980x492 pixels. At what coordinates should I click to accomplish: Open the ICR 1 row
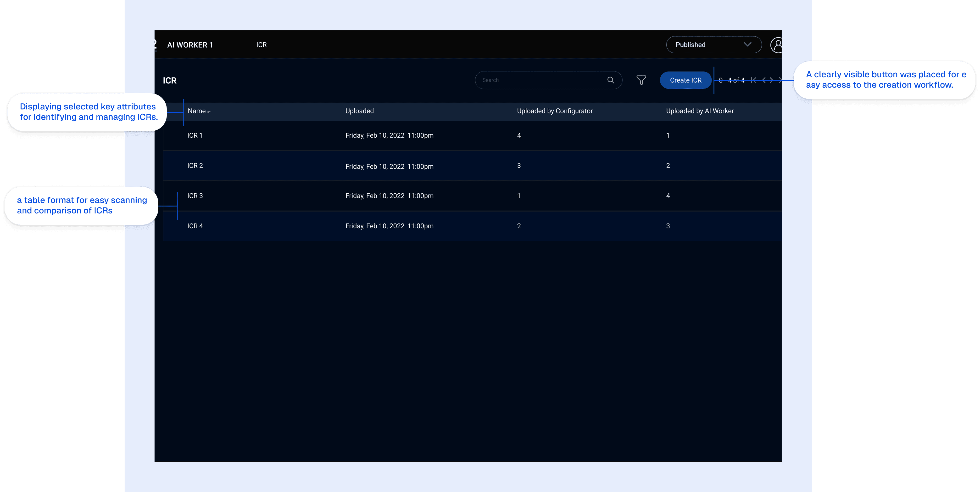[195, 135]
